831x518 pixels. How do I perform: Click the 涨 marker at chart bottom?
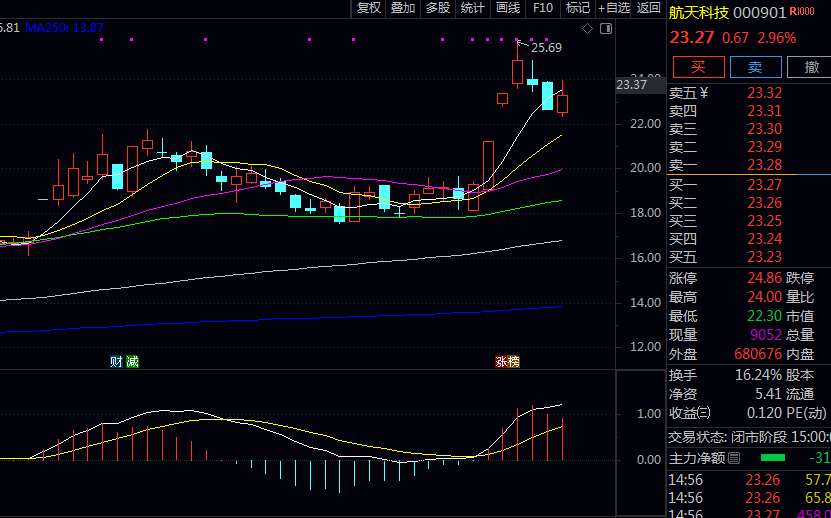[501, 361]
